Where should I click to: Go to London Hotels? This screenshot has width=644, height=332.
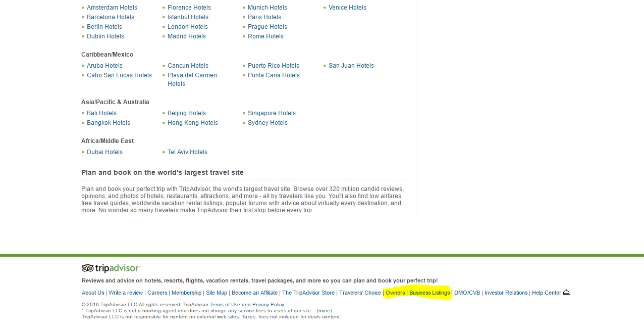coord(188,27)
